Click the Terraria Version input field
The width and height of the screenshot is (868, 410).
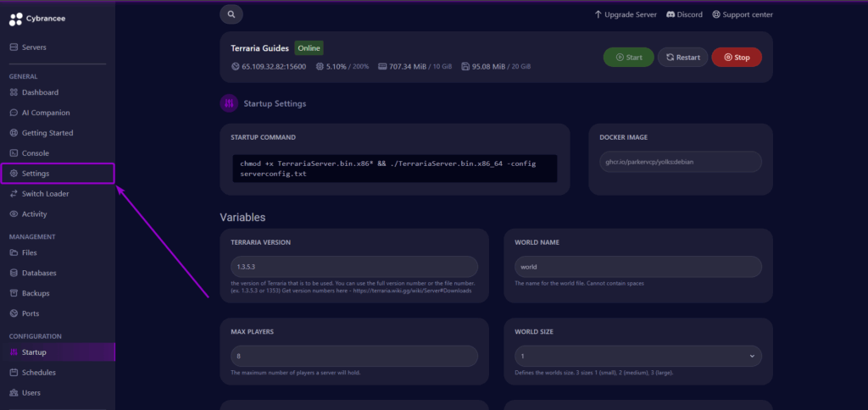[x=354, y=267]
